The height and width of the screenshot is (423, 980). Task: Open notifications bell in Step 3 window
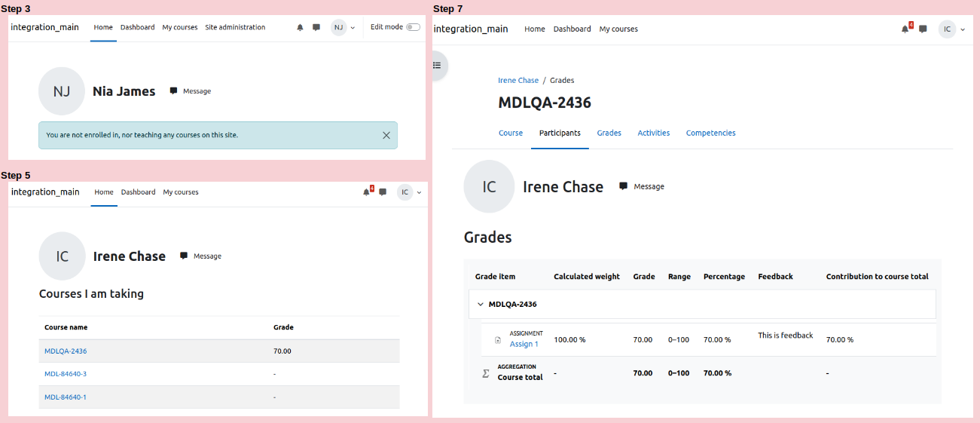tap(300, 27)
